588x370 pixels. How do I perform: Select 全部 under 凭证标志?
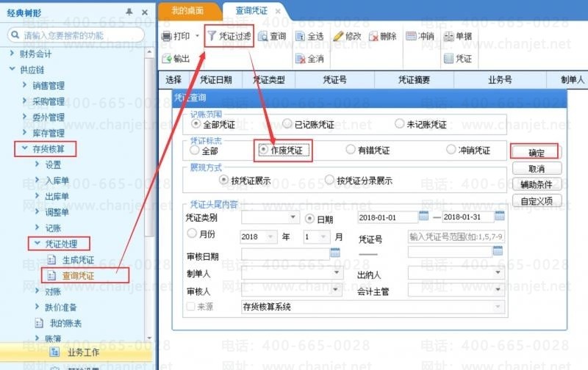coord(194,150)
